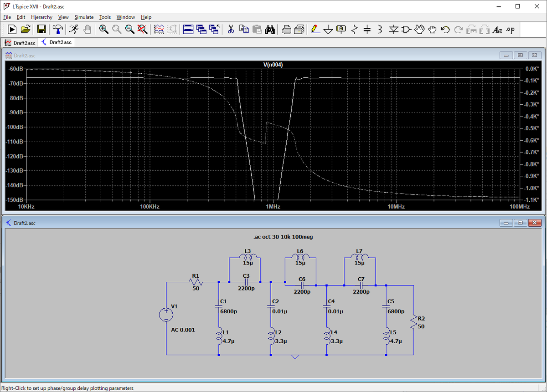Click the Copy toolbar icon
Image resolution: width=547 pixels, height=392 pixels.
tap(244, 29)
